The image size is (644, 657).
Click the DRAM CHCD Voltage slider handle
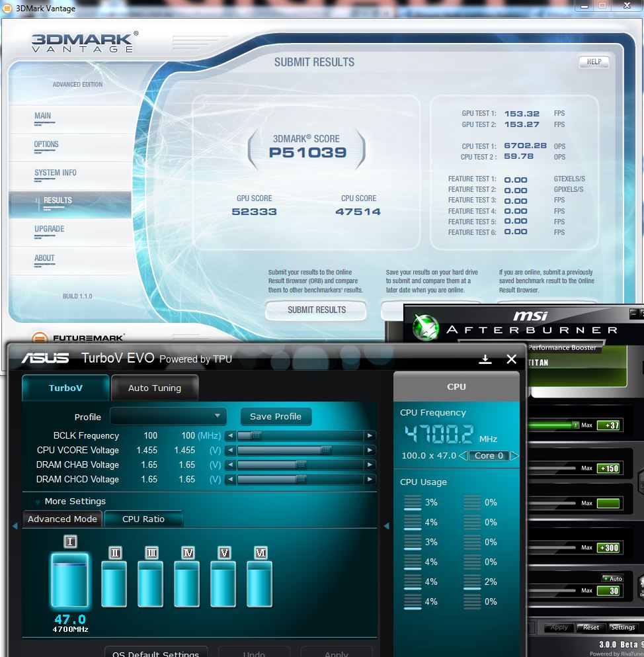[x=301, y=479]
